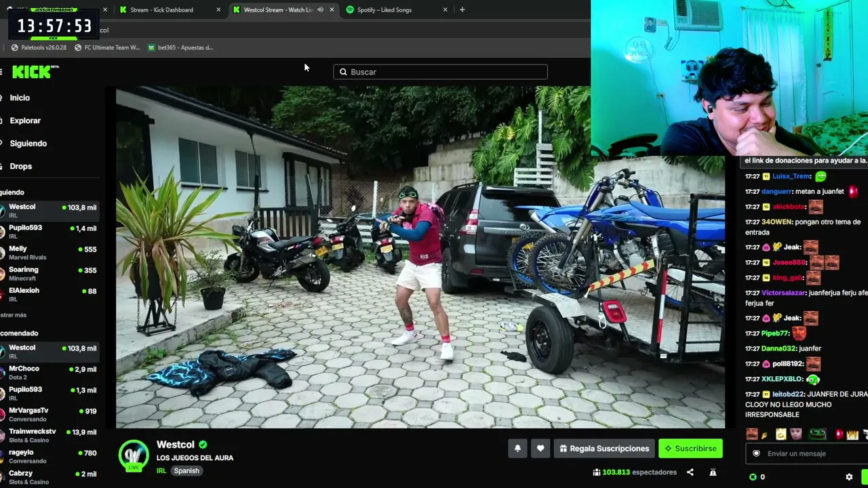Open the FC Ultimate Team bookmark

107,47
